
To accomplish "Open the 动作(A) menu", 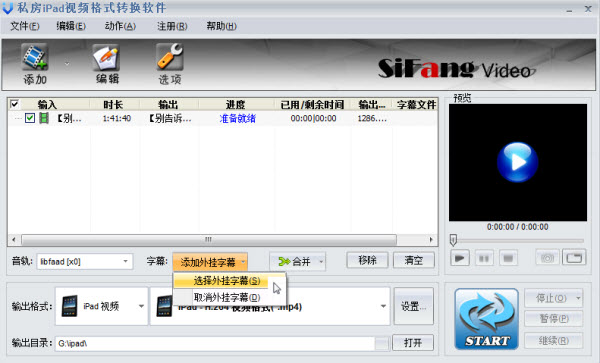I will coord(120,26).
